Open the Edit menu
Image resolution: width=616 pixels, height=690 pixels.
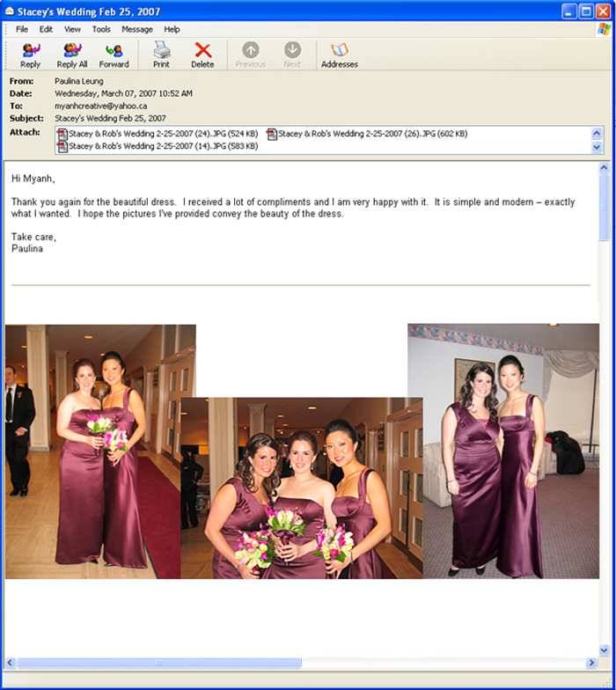[x=46, y=30]
